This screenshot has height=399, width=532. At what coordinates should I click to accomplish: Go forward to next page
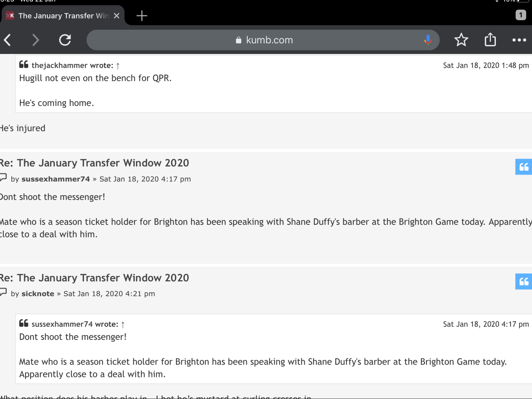point(36,40)
